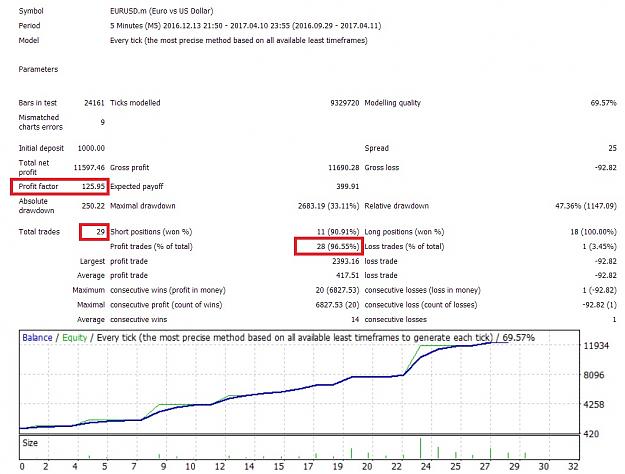Select the Ticks modelled label
Image resolution: width=625 pixels, height=474 pixels.
click(x=135, y=103)
